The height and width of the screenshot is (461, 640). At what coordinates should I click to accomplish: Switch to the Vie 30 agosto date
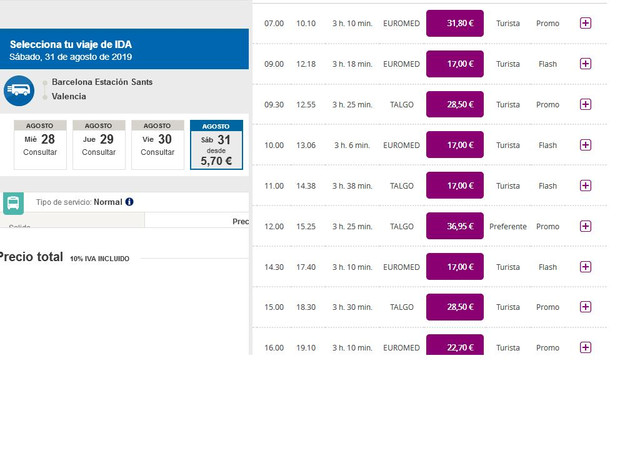158,145
